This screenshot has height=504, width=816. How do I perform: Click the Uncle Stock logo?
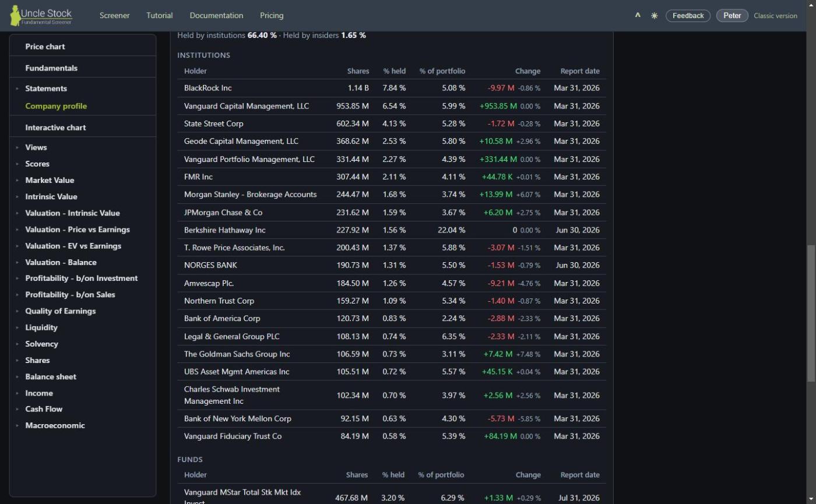point(41,16)
